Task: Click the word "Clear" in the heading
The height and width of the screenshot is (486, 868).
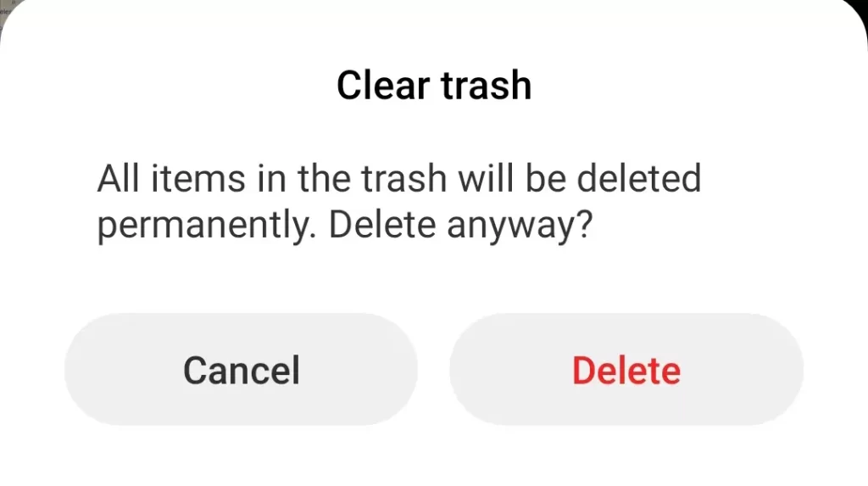Action: (x=383, y=86)
